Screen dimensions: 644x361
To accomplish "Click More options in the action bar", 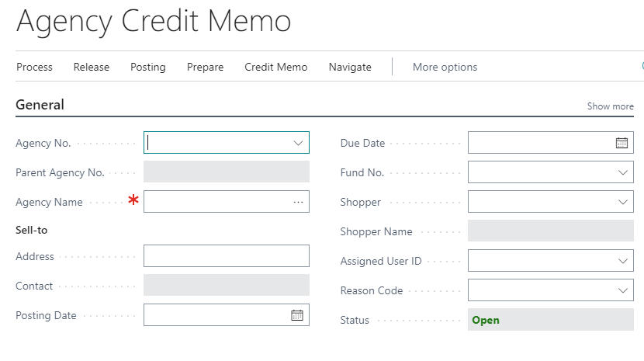I will 445,68.
